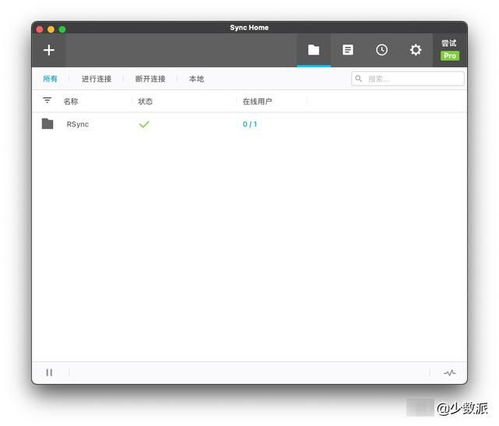499x426 pixels.
Task: Click the RSync folder icon
Action: (47, 124)
